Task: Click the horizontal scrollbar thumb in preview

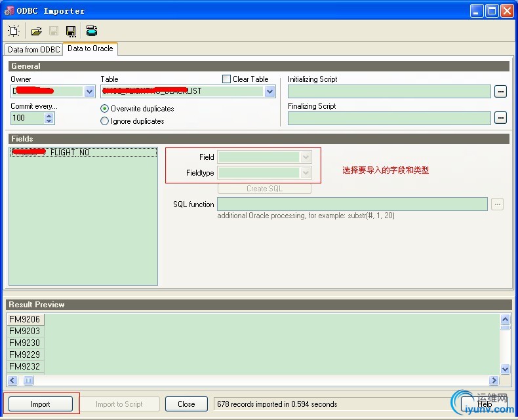Action: coord(28,381)
